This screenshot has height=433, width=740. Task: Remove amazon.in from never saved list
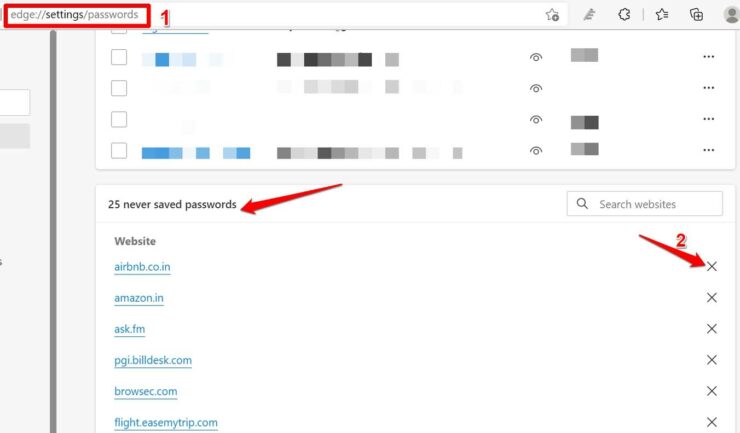pyautogui.click(x=712, y=297)
